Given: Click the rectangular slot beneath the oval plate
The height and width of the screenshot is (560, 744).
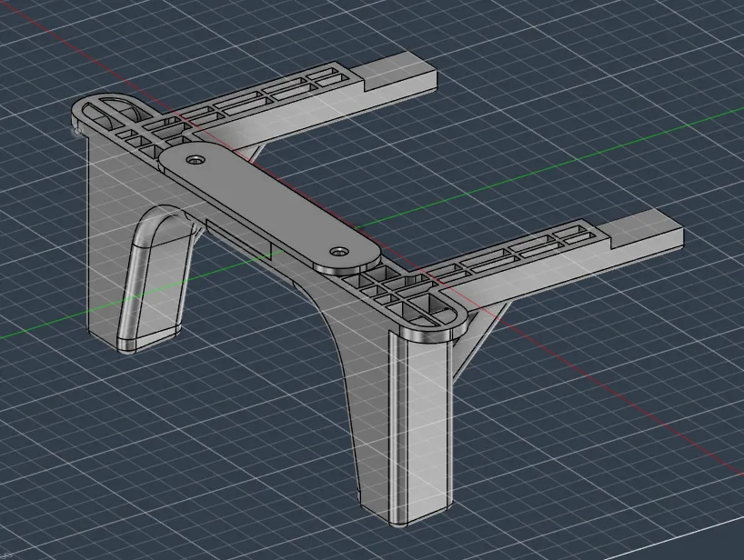Looking at the screenshot, I should coord(238,238).
